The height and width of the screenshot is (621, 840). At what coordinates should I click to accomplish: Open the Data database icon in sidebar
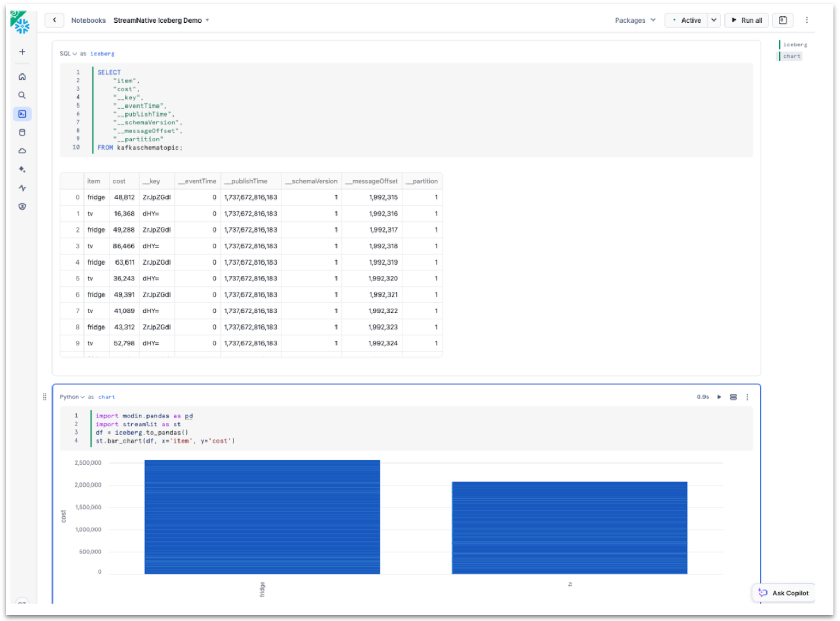(22, 132)
